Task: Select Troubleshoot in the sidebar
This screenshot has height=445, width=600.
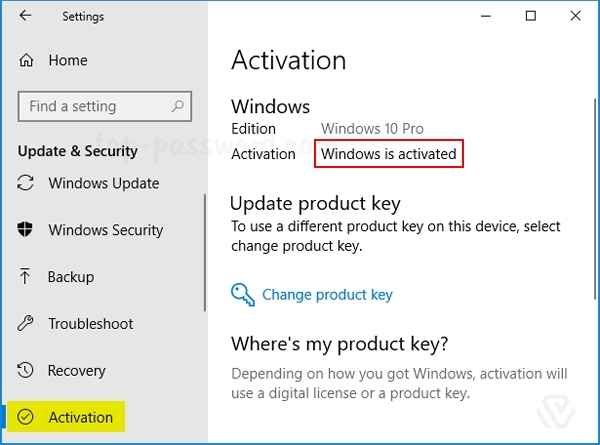Action: [x=90, y=324]
